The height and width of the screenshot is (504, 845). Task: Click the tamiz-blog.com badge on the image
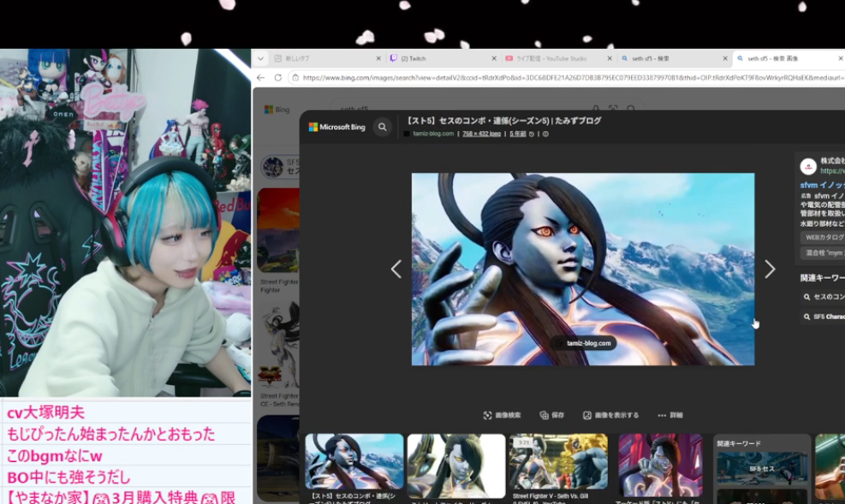click(x=584, y=343)
